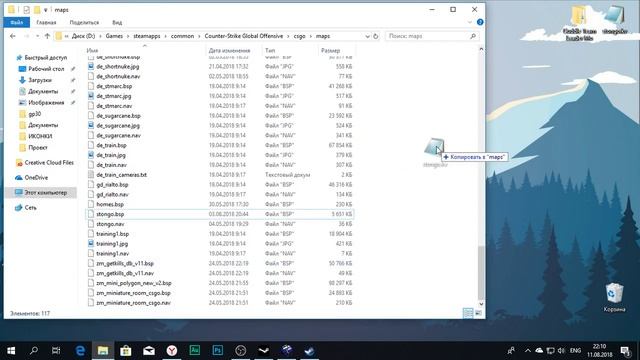Go to csgo in address breadcrumb
Image resolution: width=640 pixels, height=360 pixels.
pos(299,36)
